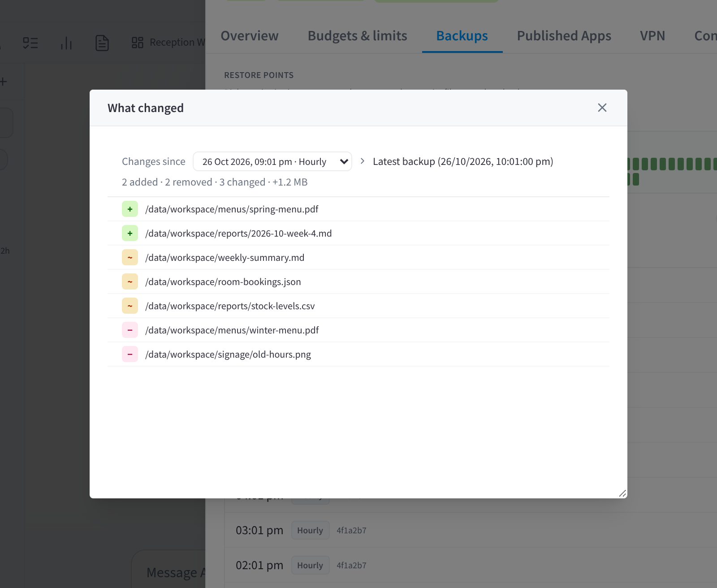This screenshot has width=717, height=588.
Task: Switch to the Overview tab
Action: (x=250, y=36)
